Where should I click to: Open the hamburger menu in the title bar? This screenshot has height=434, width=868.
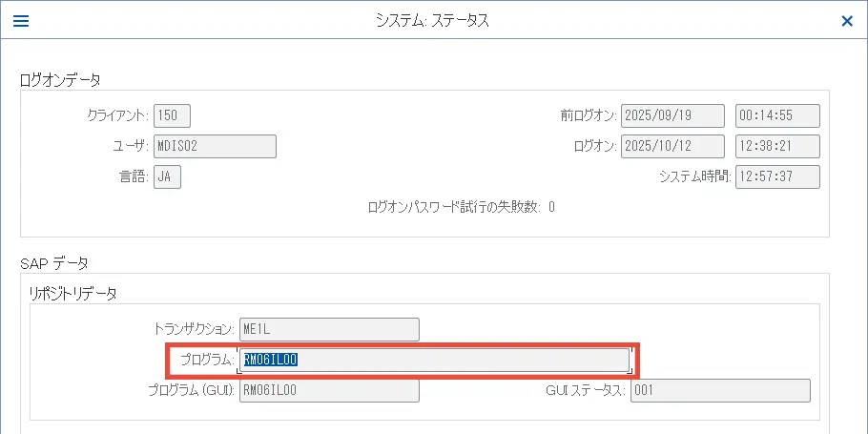pyautogui.click(x=20, y=20)
